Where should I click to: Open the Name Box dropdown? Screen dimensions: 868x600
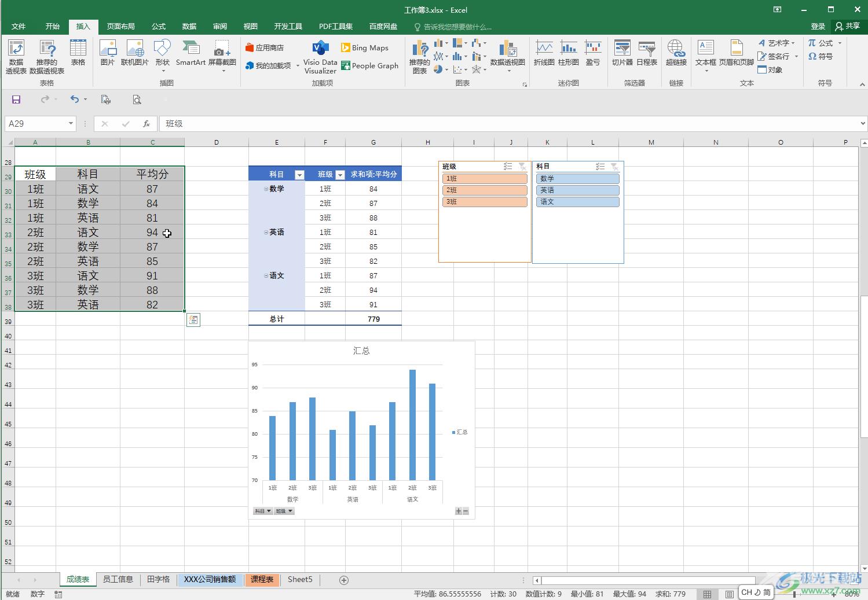(x=71, y=123)
